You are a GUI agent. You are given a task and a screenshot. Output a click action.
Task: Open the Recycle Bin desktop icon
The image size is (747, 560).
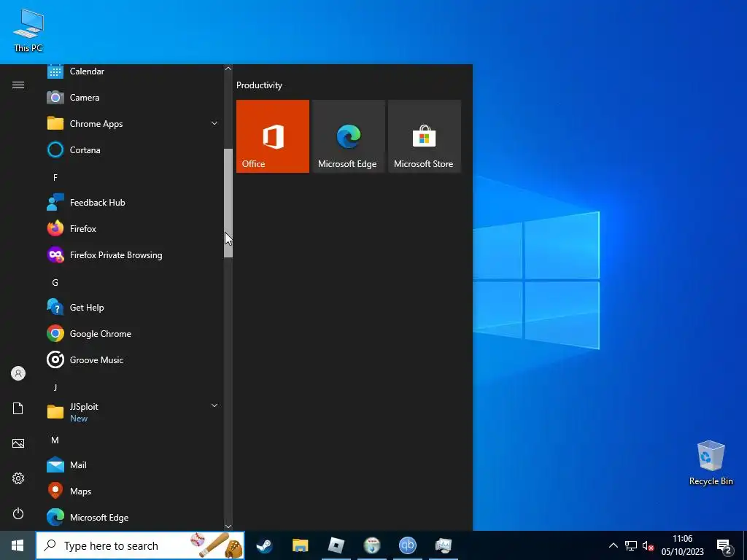(x=711, y=463)
